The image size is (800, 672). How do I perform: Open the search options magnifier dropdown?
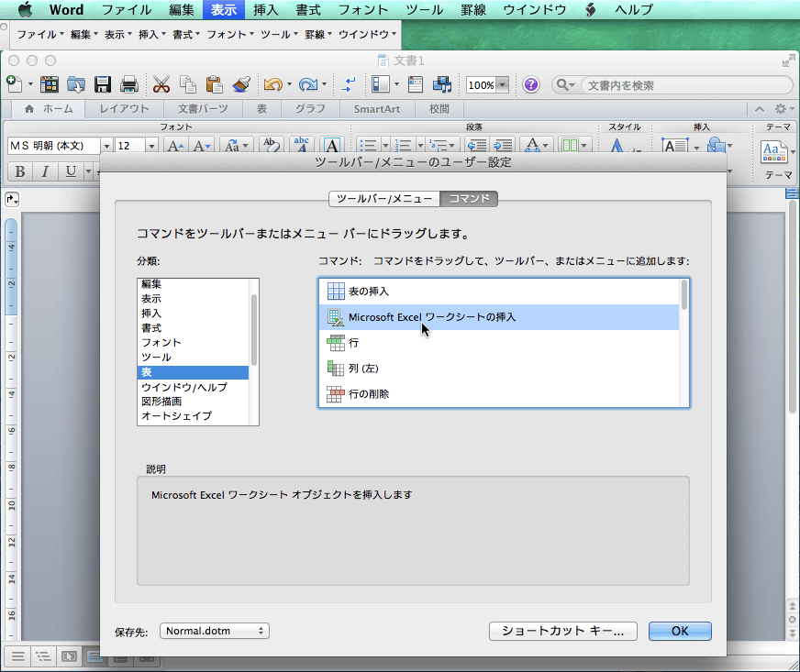coord(565,84)
